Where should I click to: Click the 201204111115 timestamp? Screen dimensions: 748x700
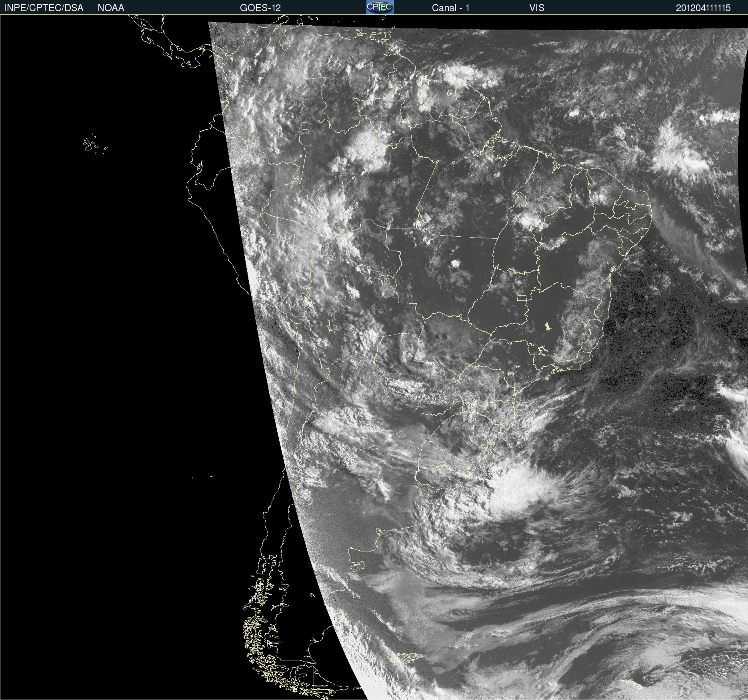(x=703, y=8)
